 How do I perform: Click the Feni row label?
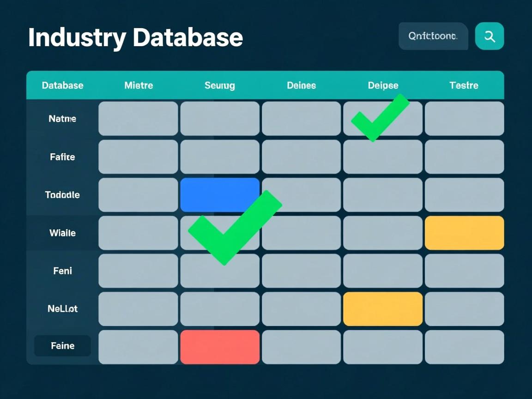click(62, 271)
